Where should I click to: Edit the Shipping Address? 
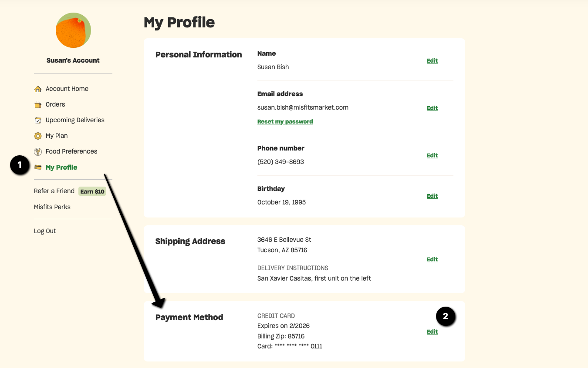click(x=432, y=260)
